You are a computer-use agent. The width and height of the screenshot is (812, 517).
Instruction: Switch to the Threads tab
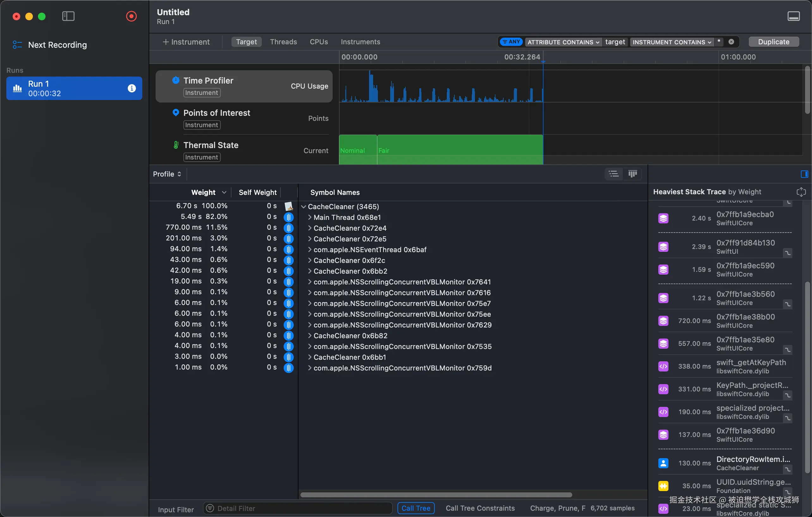283,42
